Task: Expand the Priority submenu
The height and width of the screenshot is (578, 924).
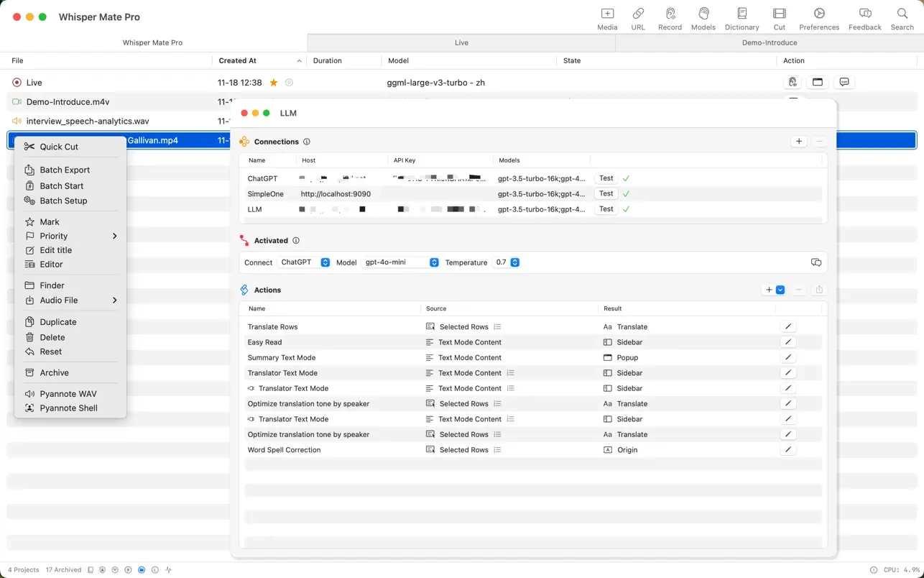Action: [70, 236]
